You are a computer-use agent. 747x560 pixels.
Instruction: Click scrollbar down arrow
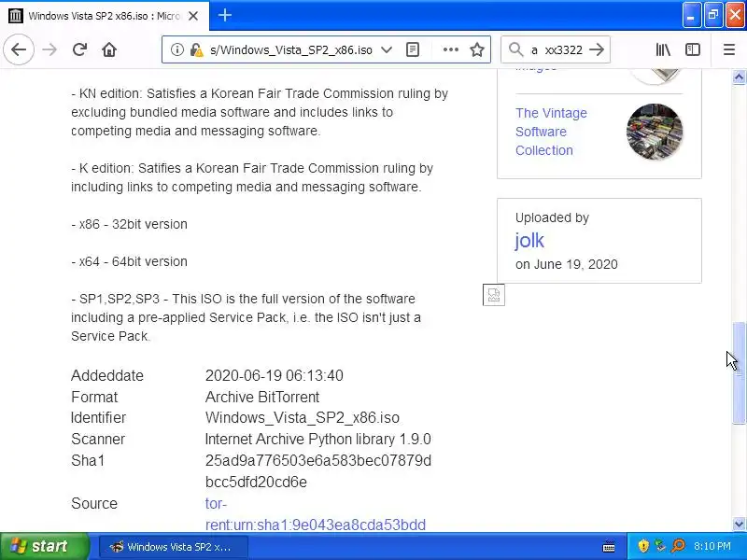pos(739,525)
